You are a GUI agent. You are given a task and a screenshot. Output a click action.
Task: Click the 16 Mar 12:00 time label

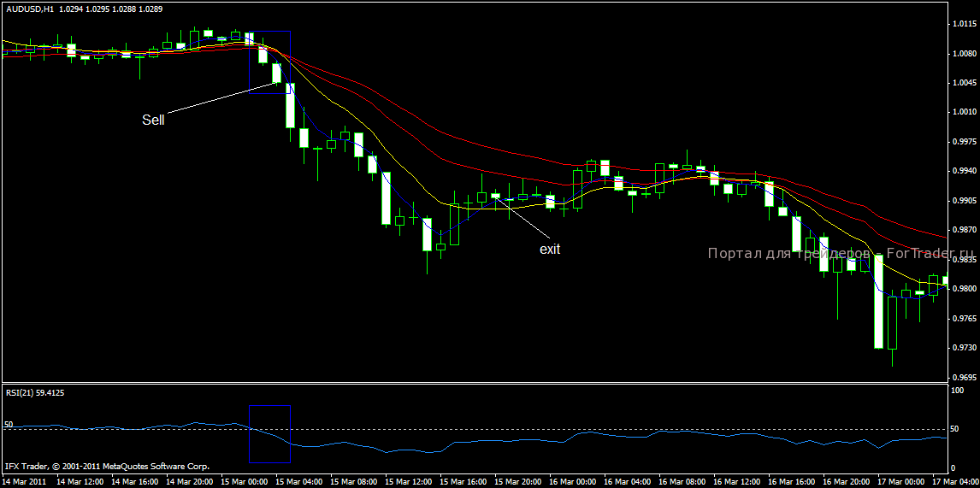pos(738,482)
